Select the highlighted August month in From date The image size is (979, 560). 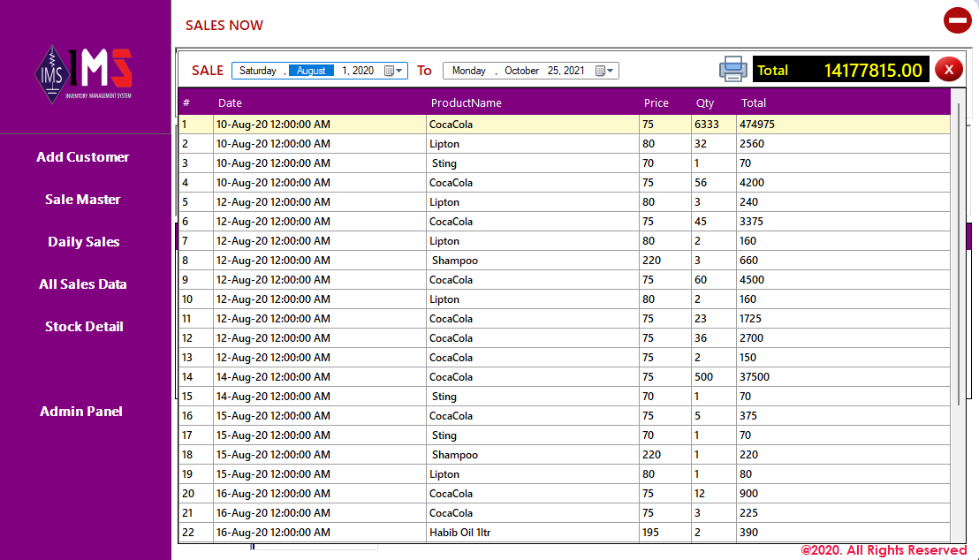(x=311, y=71)
